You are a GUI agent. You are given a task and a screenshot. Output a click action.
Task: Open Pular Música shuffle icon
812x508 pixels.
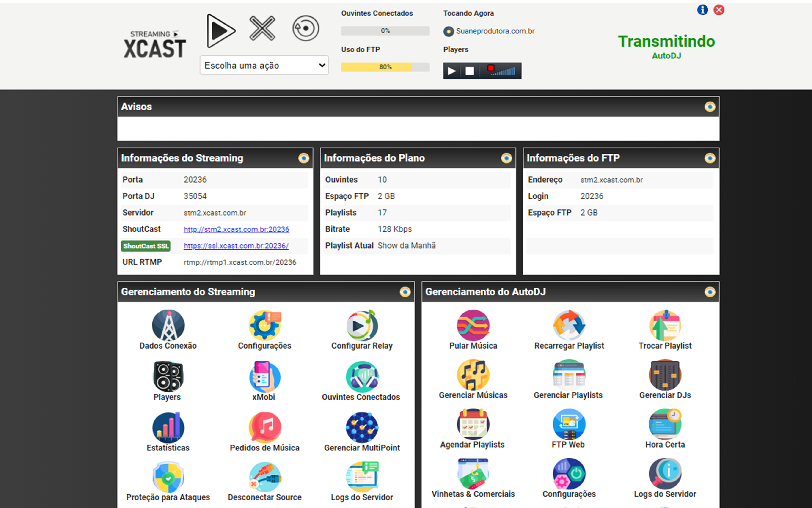[473, 325]
